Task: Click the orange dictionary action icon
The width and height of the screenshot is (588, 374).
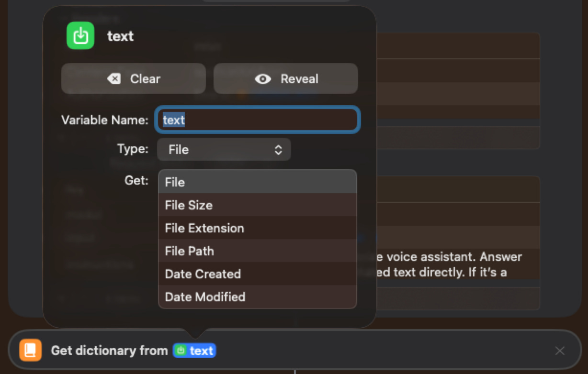Action: (x=31, y=350)
